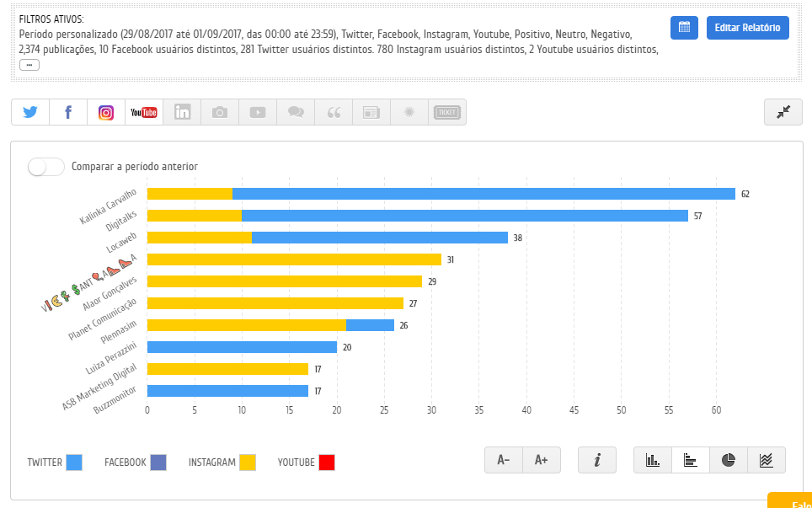Decrease font size with A- button
812x508 pixels.
click(504, 460)
